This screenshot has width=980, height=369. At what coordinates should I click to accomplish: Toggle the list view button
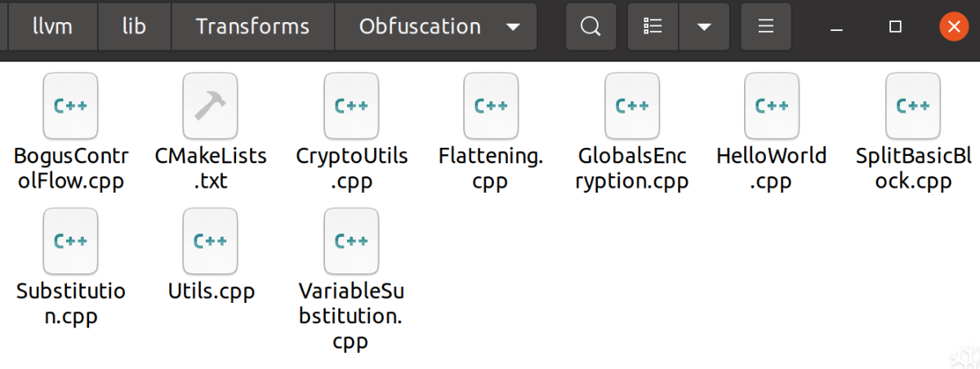[x=653, y=26]
